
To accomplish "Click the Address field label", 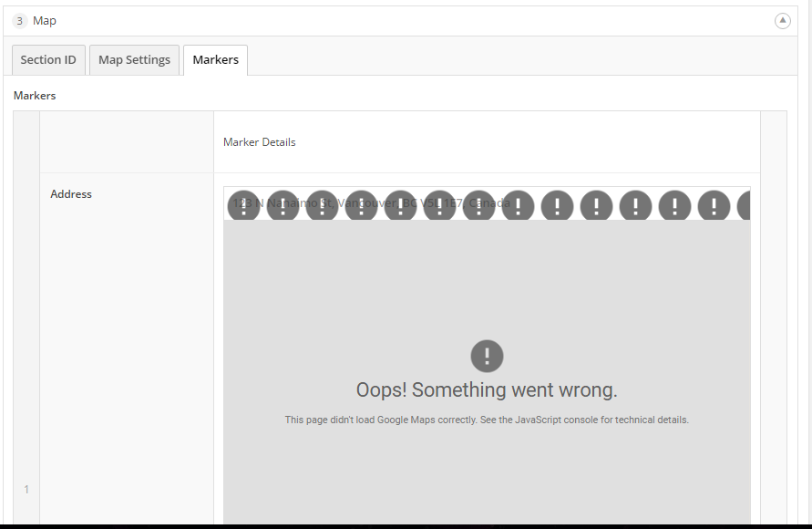I will 71,194.
